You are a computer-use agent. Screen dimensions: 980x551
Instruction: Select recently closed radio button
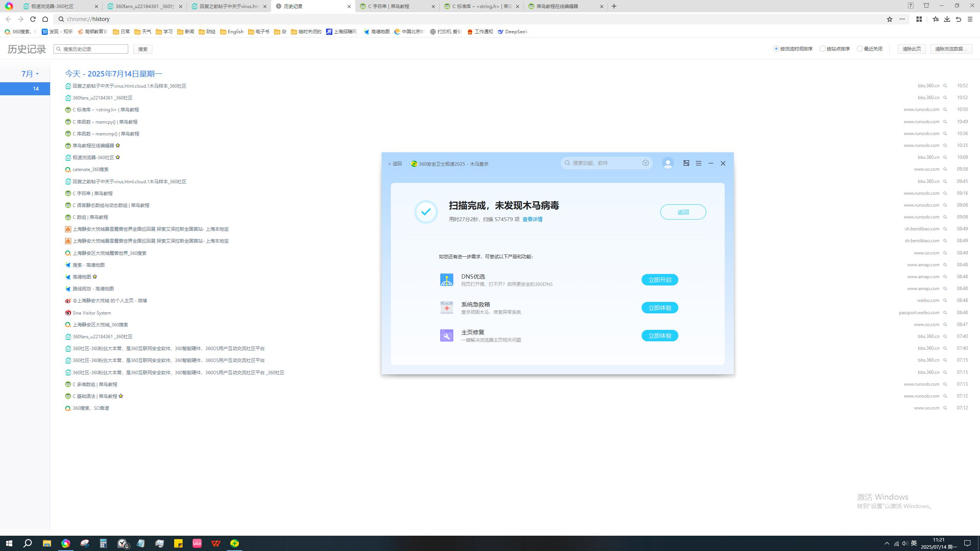(859, 49)
